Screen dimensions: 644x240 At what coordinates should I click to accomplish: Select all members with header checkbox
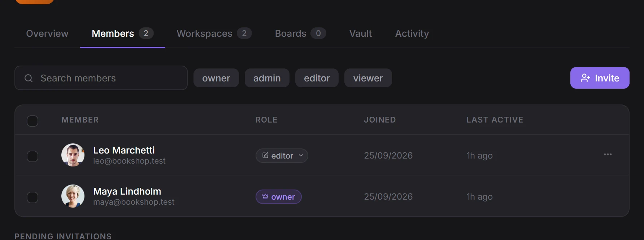[x=32, y=121]
